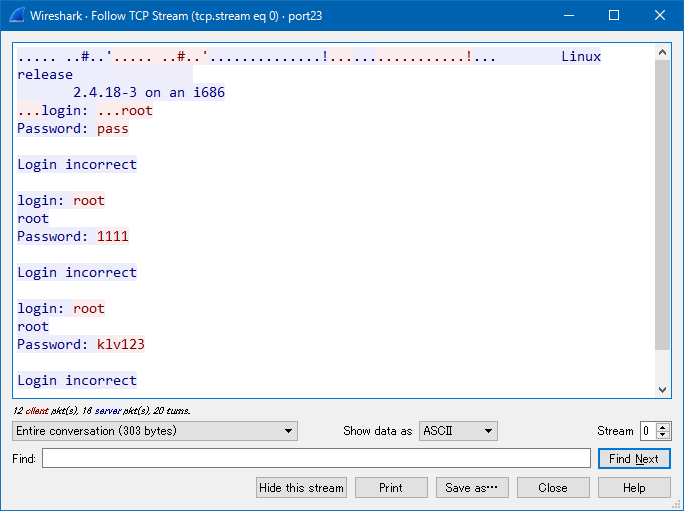
Task: Minimize the Follow TCP Stream window
Action: click(568, 15)
